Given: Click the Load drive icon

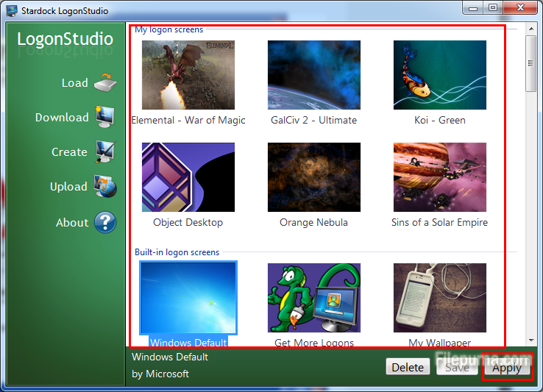Looking at the screenshot, I should [105, 82].
